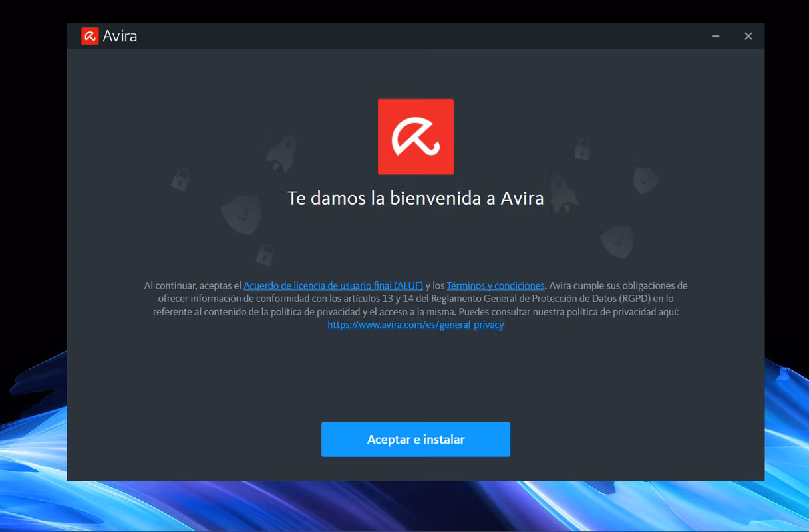Open the Acuerdo de licencia (ALUF) link
809x532 pixels.
point(333,285)
